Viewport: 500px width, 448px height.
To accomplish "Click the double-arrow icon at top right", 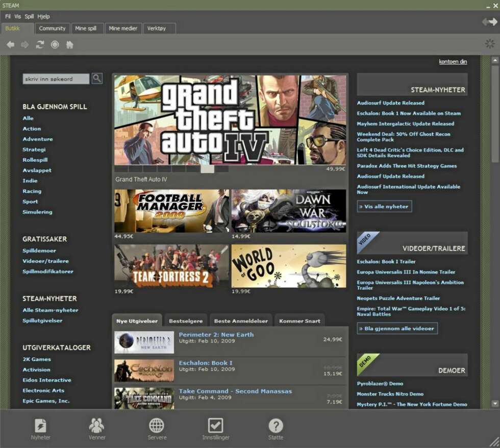I will pos(489,21).
